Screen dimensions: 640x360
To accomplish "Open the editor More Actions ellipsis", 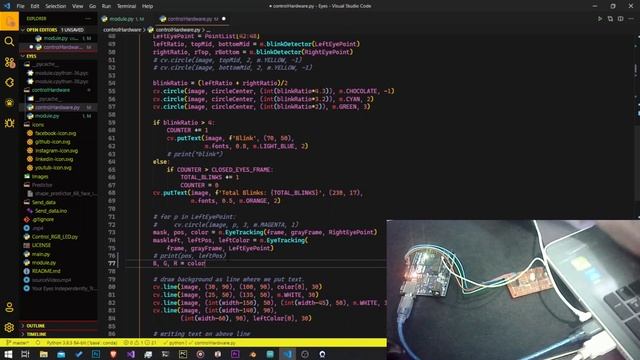I will tap(631, 19).
